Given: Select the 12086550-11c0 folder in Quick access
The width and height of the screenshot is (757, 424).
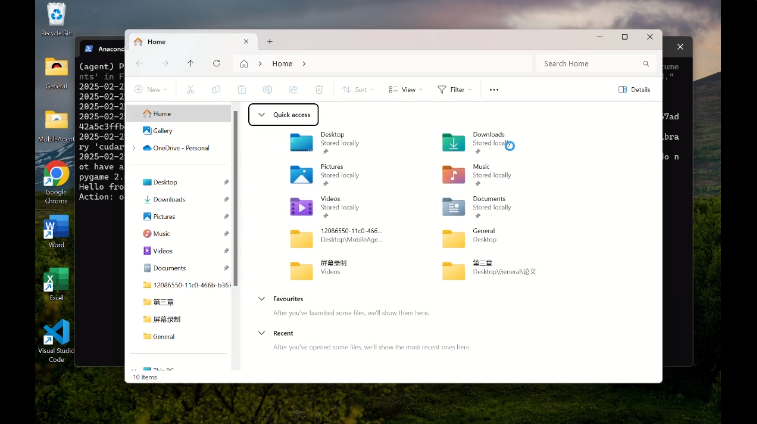Looking at the screenshot, I should (336, 238).
